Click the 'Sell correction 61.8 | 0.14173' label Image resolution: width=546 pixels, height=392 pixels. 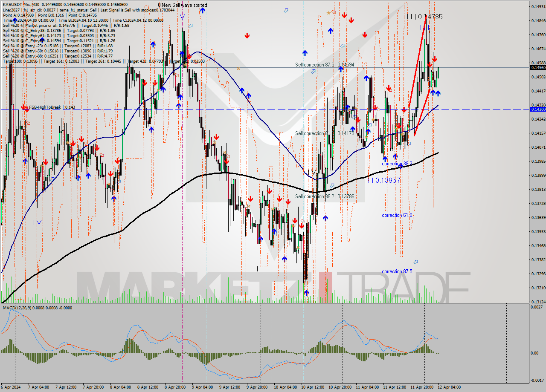coord(325,133)
